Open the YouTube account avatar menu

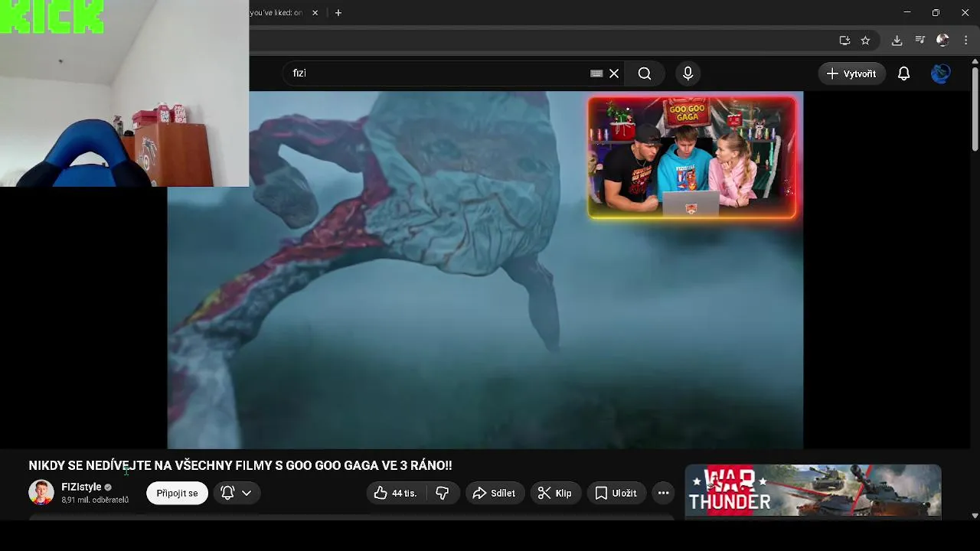coord(941,73)
